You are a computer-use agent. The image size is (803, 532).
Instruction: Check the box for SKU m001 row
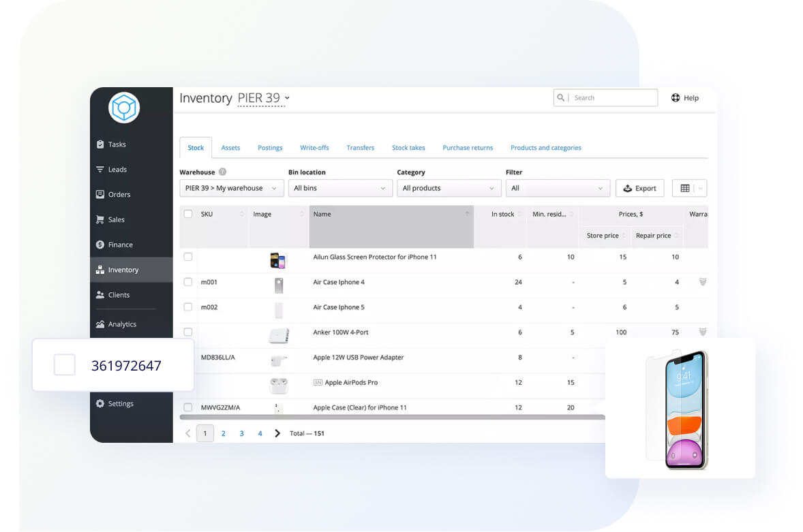click(x=188, y=282)
